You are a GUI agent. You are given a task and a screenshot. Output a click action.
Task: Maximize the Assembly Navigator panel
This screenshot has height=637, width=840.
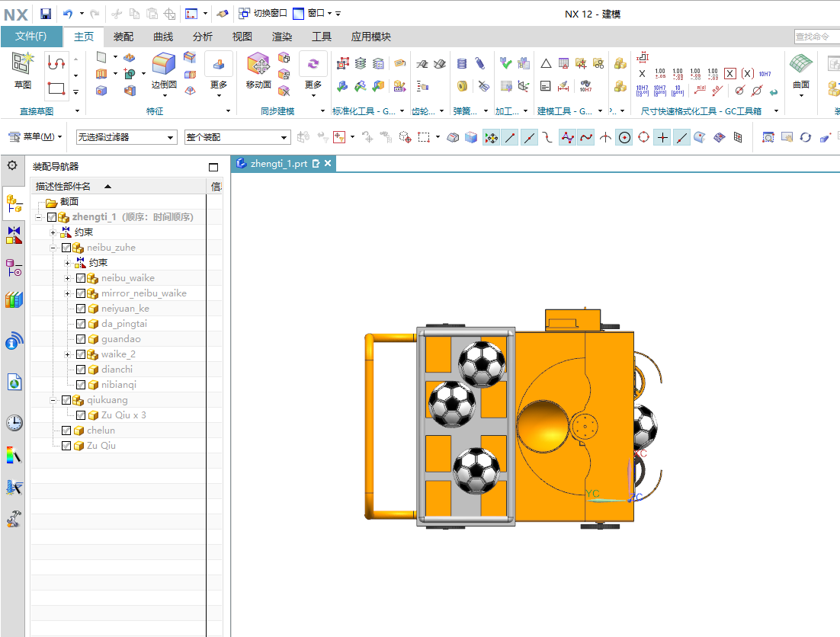[213, 167]
